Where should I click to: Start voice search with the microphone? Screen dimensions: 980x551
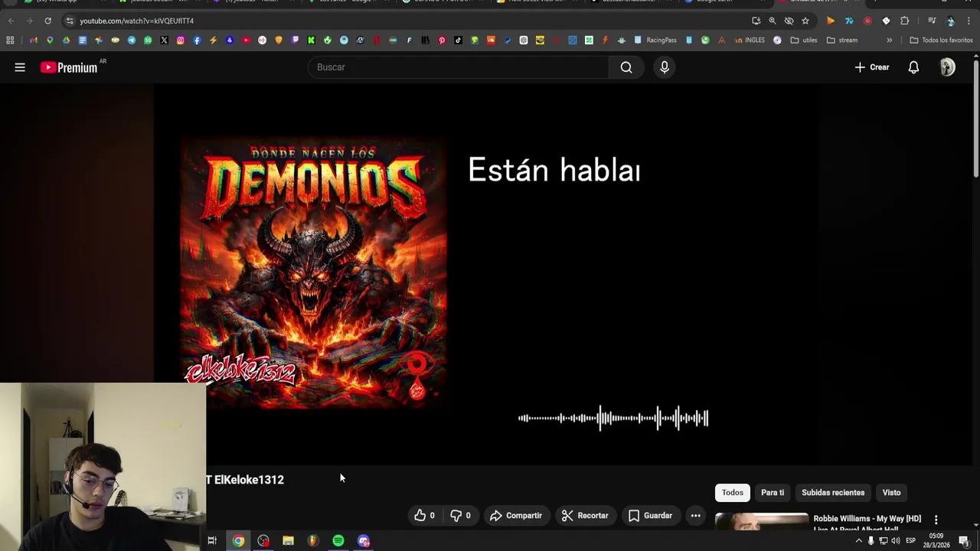pos(665,67)
